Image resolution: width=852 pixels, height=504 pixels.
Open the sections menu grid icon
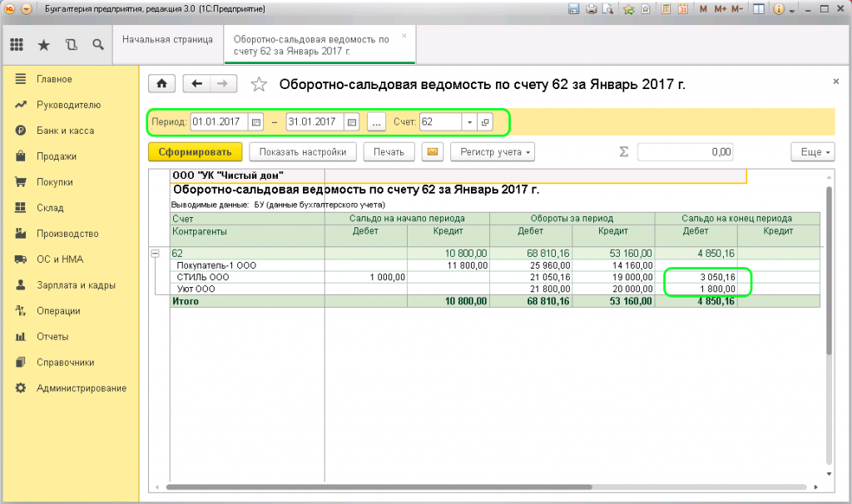[17, 45]
